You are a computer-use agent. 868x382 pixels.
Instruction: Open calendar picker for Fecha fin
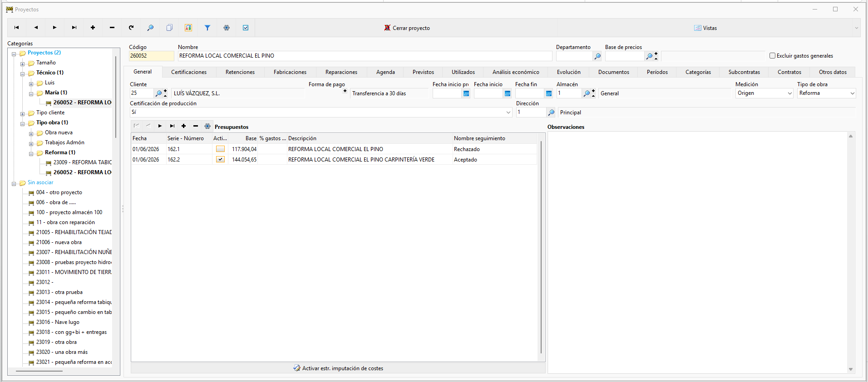pos(549,93)
